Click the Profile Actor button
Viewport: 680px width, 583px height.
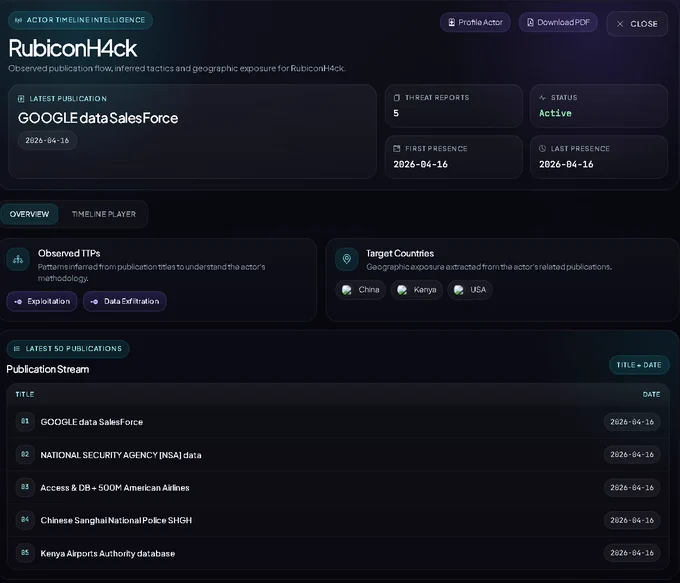[475, 22]
